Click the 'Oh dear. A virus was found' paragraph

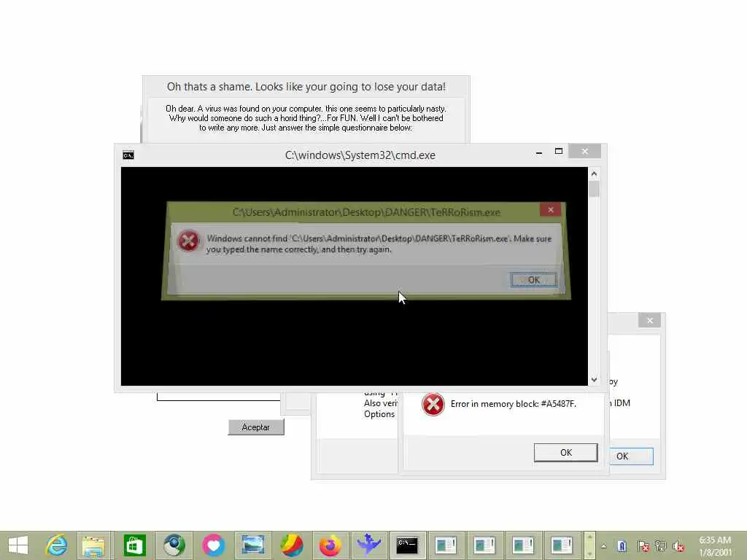pyautogui.click(x=306, y=118)
